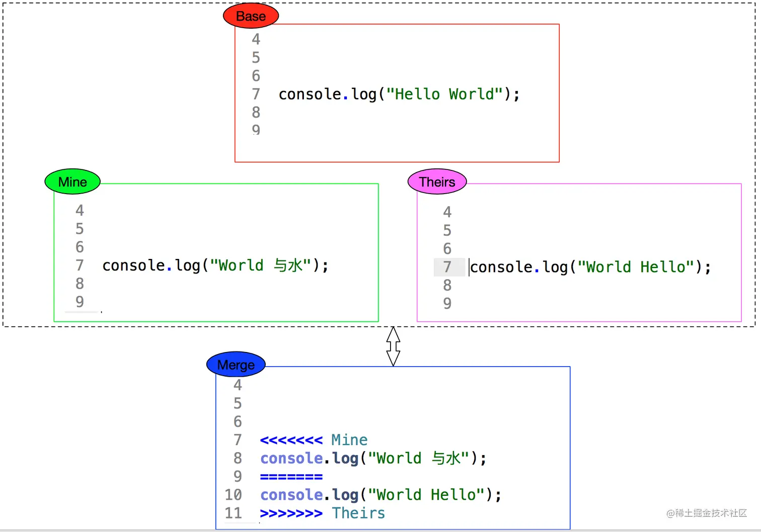Select the "World 与水" code line in Mine panel

coord(215,265)
